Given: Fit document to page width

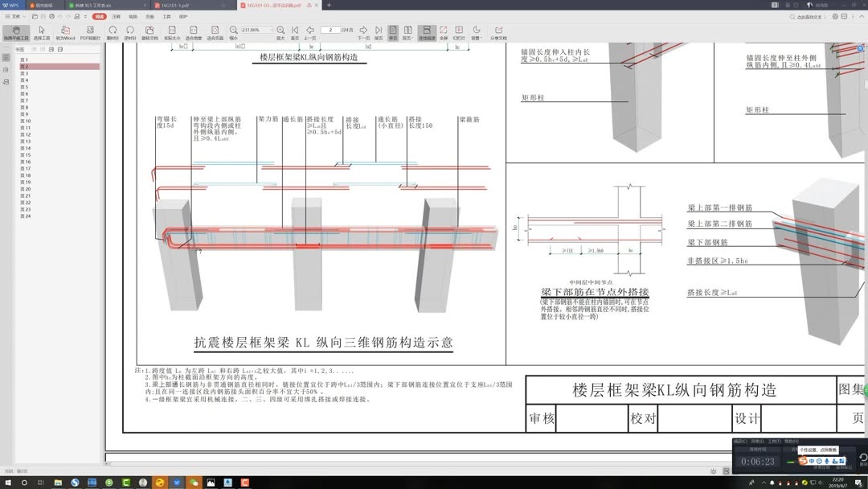Looking at the screenshot, I should point(195,32).
